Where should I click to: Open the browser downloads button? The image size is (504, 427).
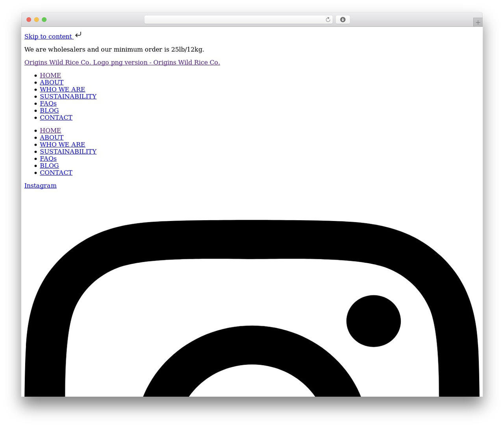343,20
